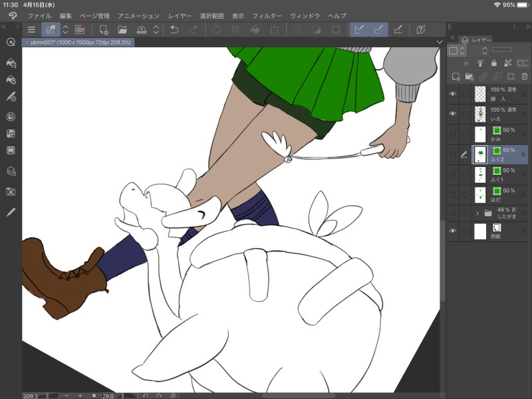Redo the previous action

(194, 30)
